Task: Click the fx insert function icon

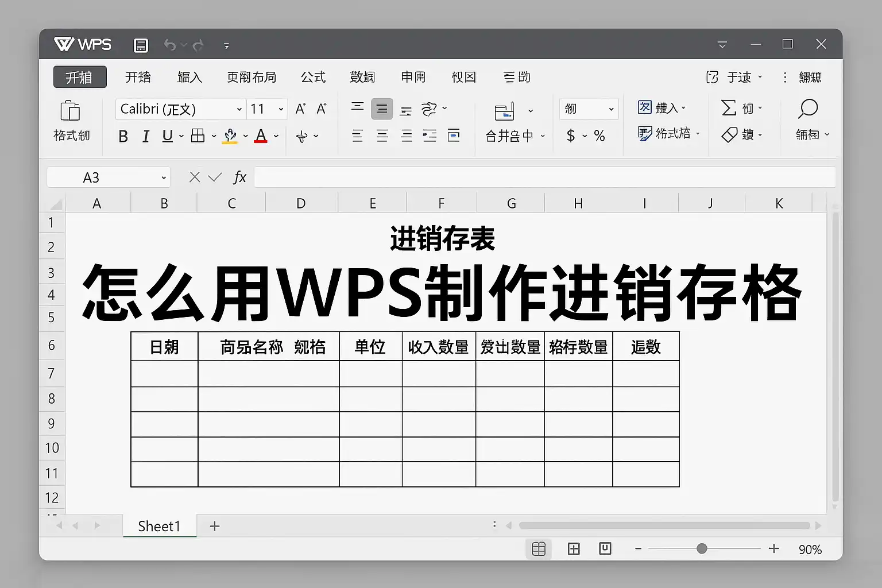Action: 239,177
